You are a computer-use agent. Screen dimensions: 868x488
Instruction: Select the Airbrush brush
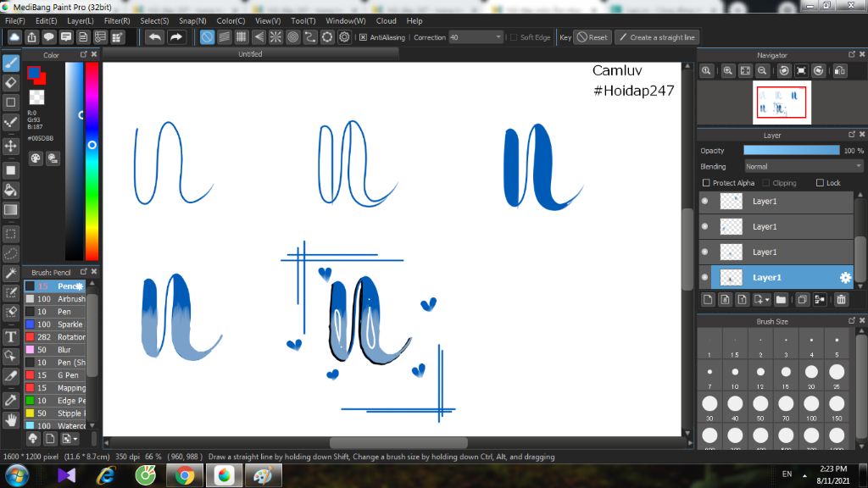(x=55, y=299)
